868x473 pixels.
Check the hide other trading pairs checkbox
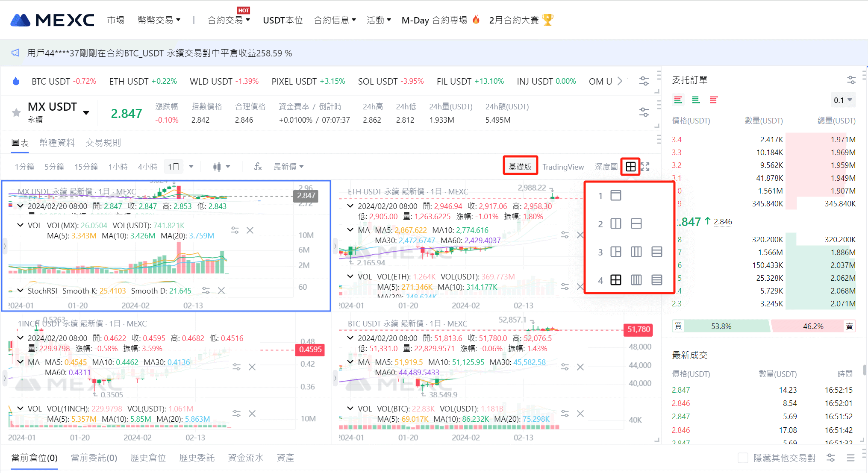[743, 458]
